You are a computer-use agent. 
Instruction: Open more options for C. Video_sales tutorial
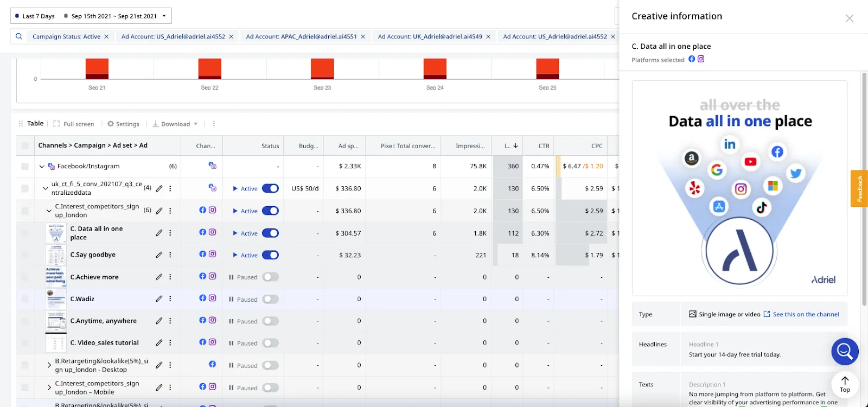pyautogui.click(x=170, y=342)
